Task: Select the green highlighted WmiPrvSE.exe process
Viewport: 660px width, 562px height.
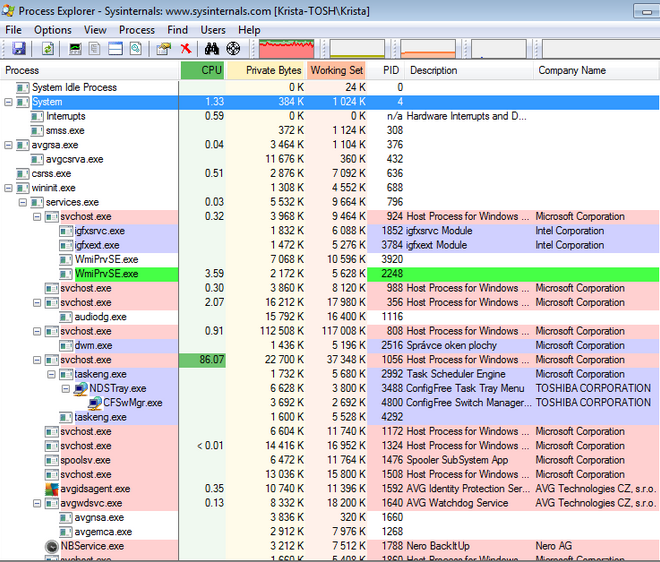Action: tap(106, 274)
